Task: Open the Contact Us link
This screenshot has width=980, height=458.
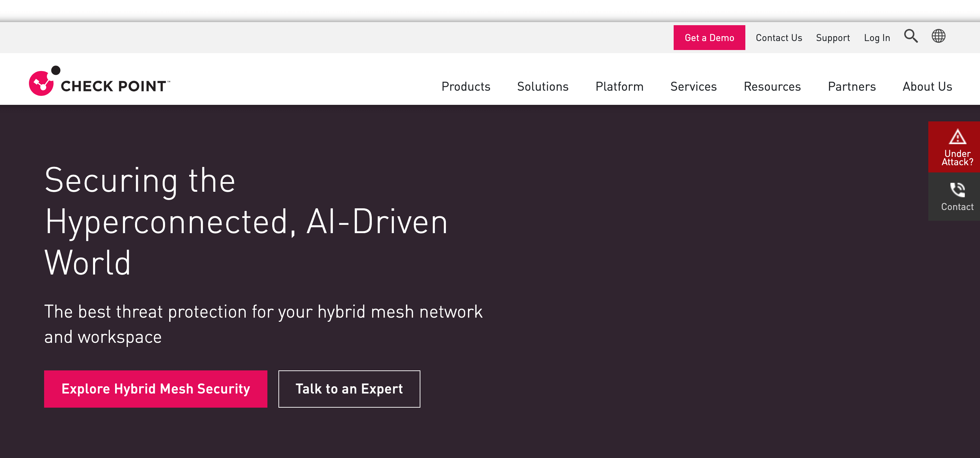Action: point(779,38)
